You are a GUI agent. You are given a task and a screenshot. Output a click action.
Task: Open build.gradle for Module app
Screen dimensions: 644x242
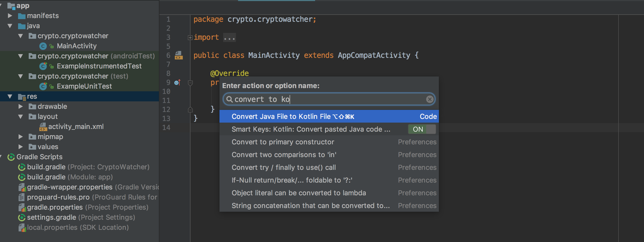(x=46, y=177)
